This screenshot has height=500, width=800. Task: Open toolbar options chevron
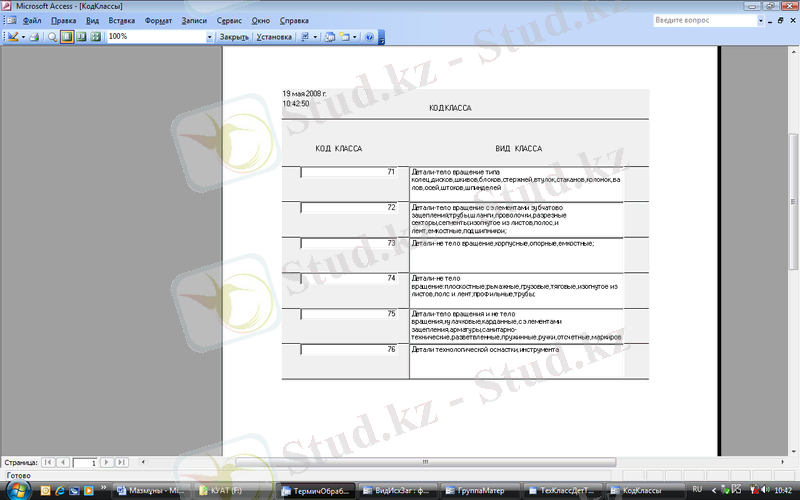(x=381, y=38)
